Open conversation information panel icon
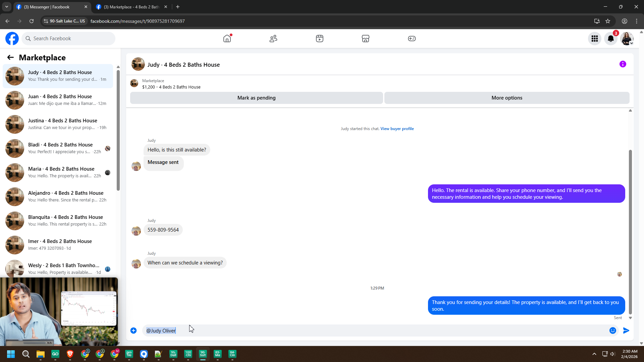 point(623,64)
